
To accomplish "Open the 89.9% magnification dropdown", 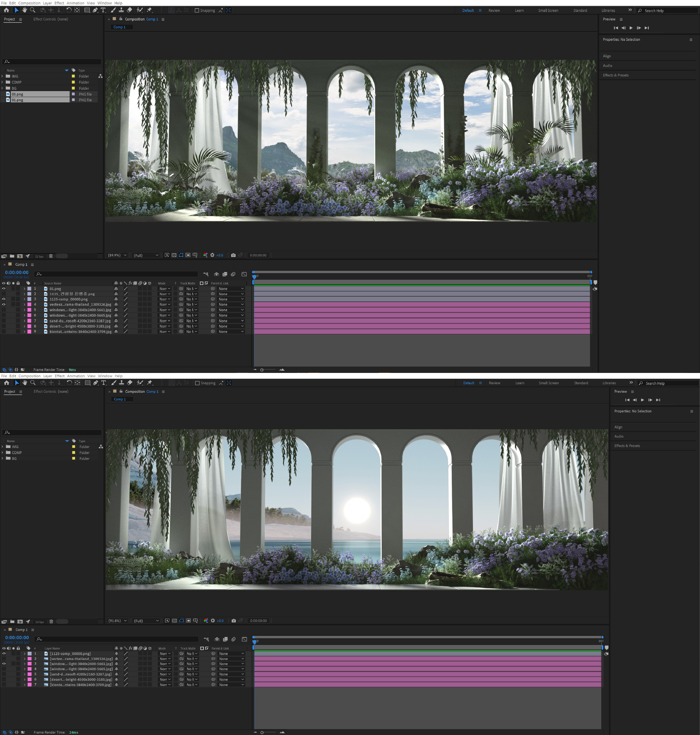I will (117, 255).
